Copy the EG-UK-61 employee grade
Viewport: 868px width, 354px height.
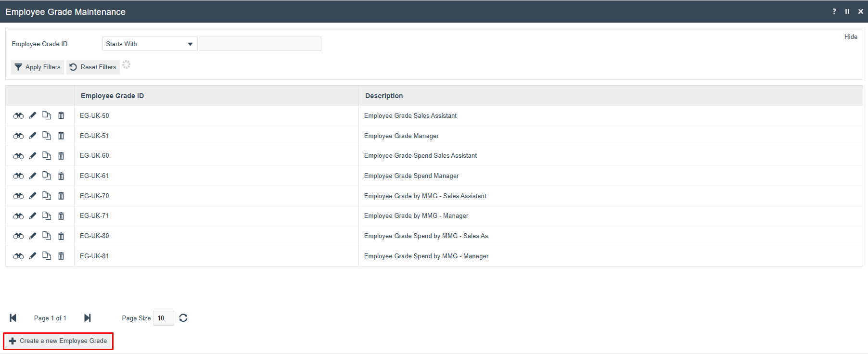click(x=47, y=176)
